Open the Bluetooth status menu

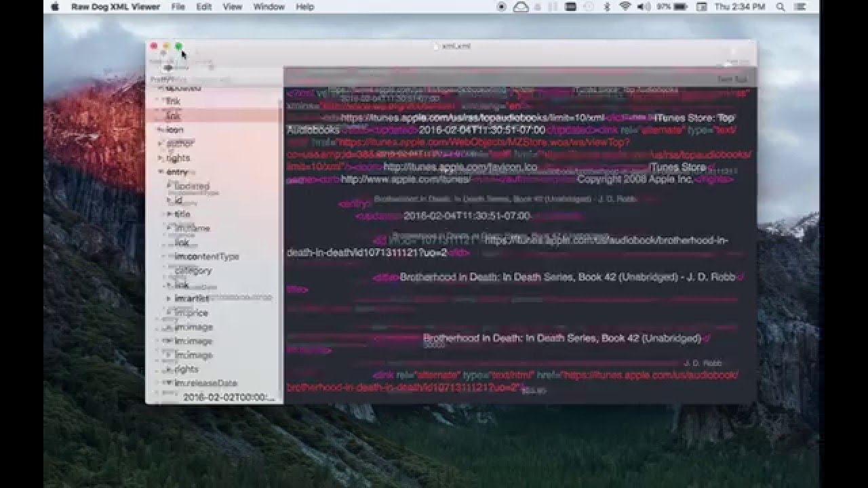tap(607, 7)
